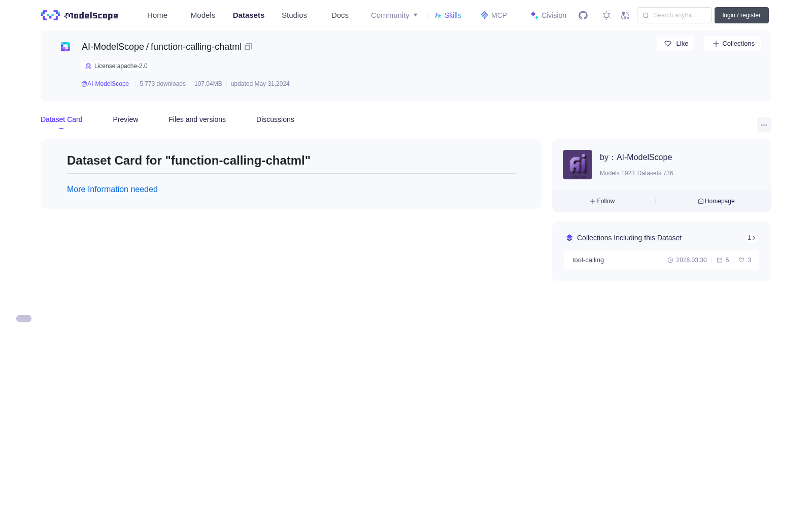Click the login / register button
812x508 pixels.
click(x=741, y=15)
